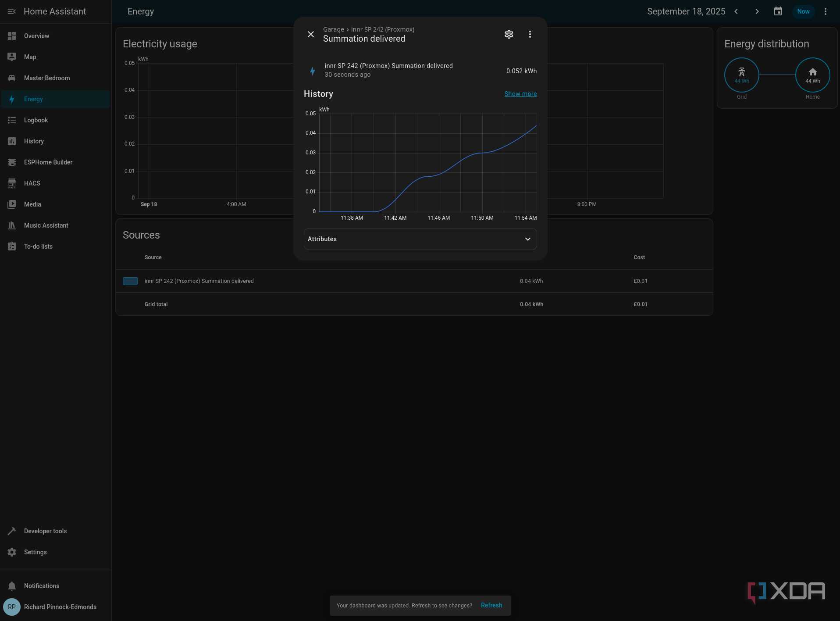Open the History chart icon in the sidebar
Image resolution: width=840 pixels, height=621 pixels.
point(12,141)
